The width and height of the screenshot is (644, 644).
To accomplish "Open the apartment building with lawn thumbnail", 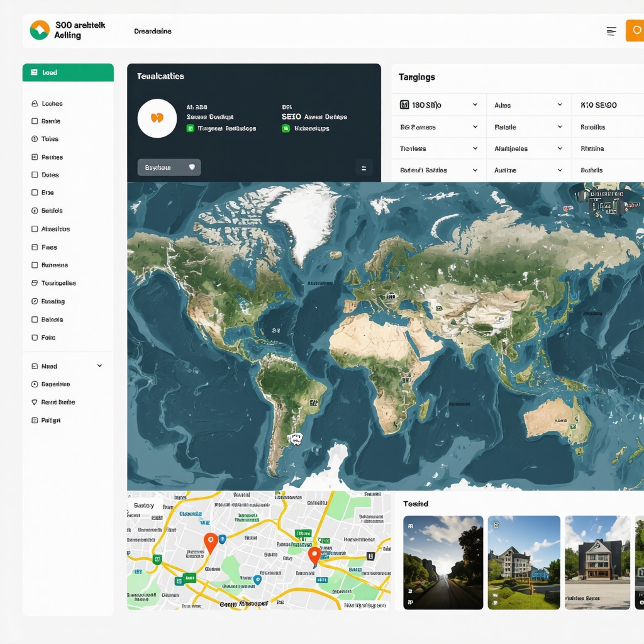I will click(x=524, y=562).
